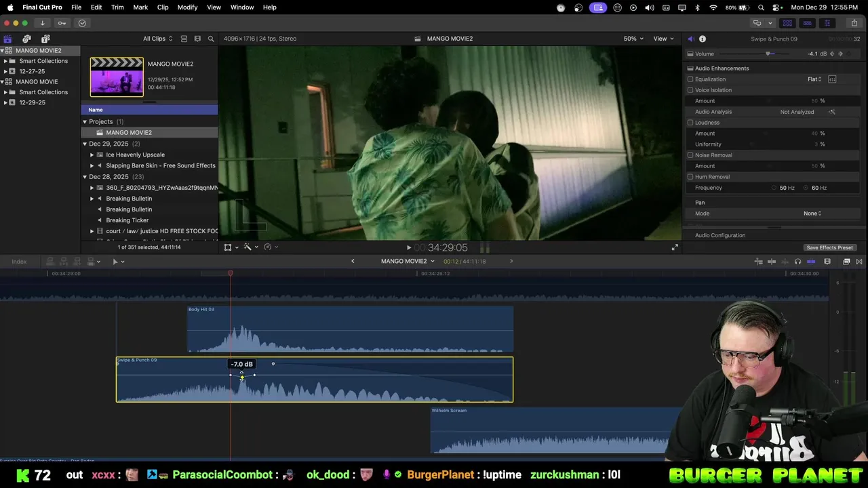Show or hide the Browser panel

pos(787,23)
